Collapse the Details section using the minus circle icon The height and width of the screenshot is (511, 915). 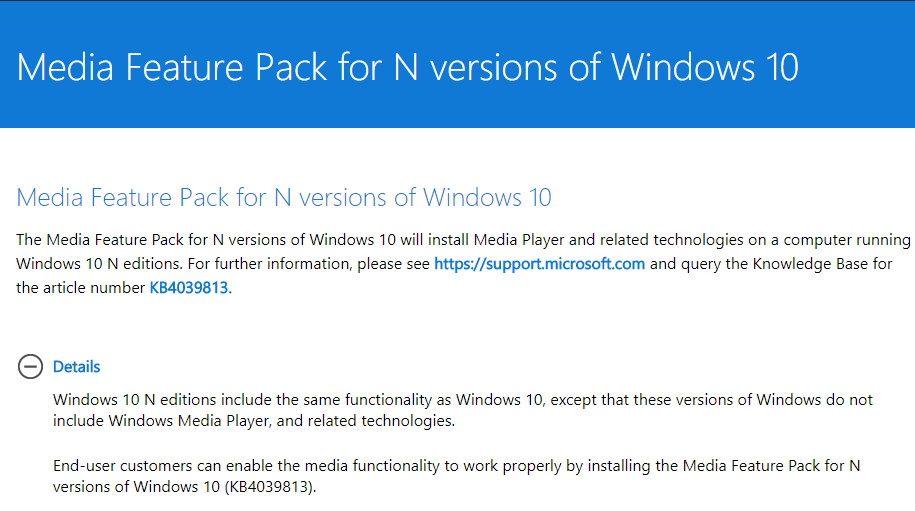30,367
